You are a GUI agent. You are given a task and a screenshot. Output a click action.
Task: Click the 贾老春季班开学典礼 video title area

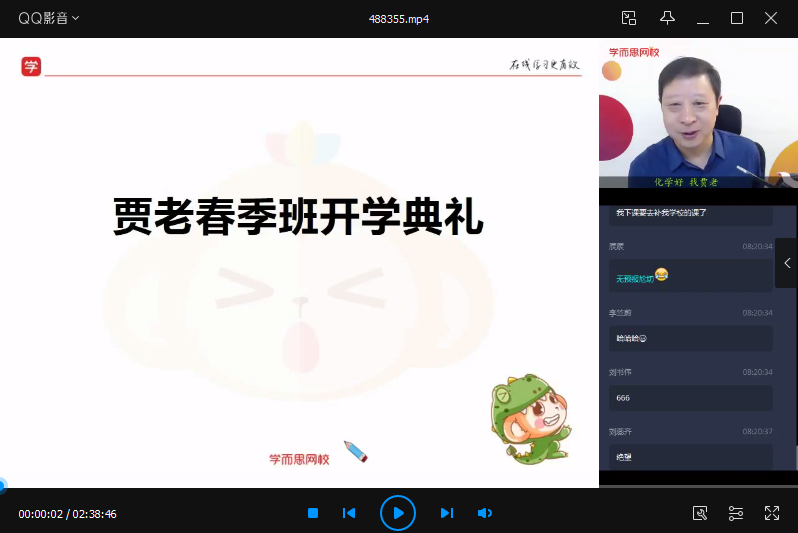(x=298, y=217)
